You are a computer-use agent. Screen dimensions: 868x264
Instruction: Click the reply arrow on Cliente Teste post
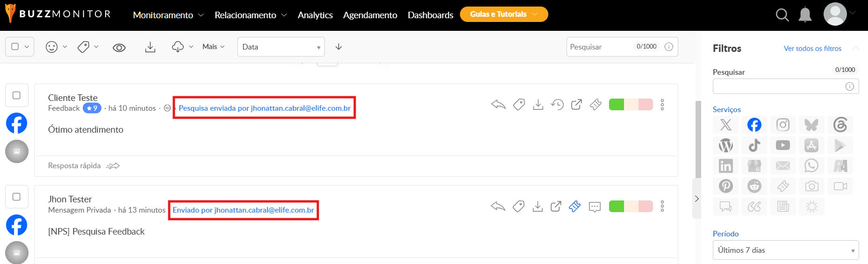click(499, 105)
